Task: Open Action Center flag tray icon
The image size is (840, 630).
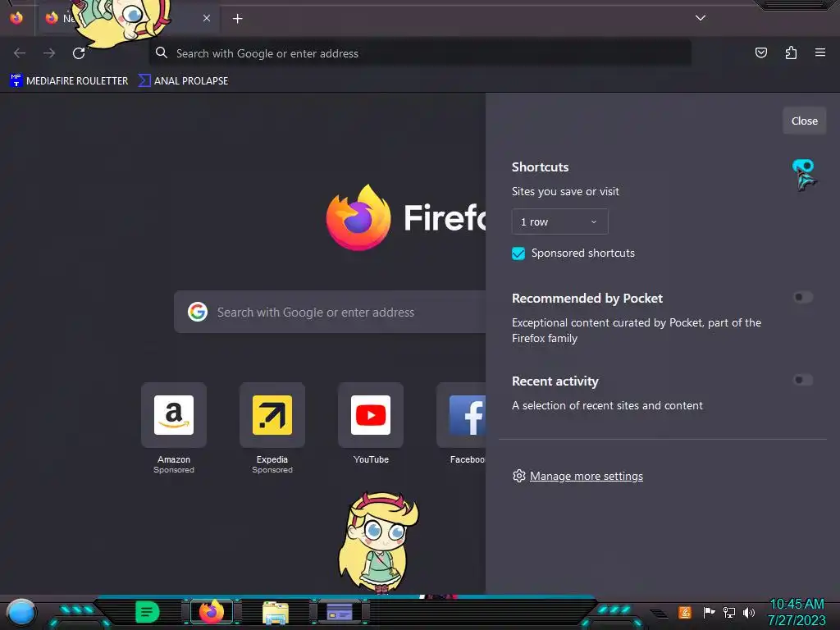Action: (709, 612)
